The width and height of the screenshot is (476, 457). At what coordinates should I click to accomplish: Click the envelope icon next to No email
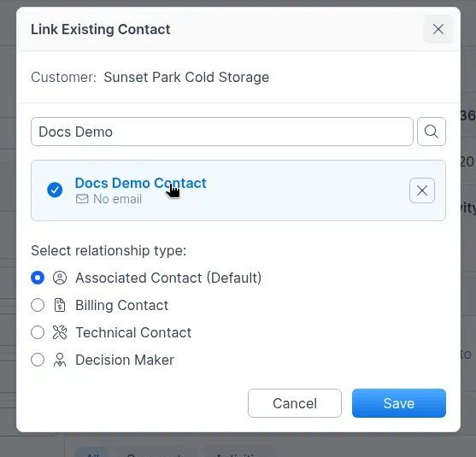(82, 199)
